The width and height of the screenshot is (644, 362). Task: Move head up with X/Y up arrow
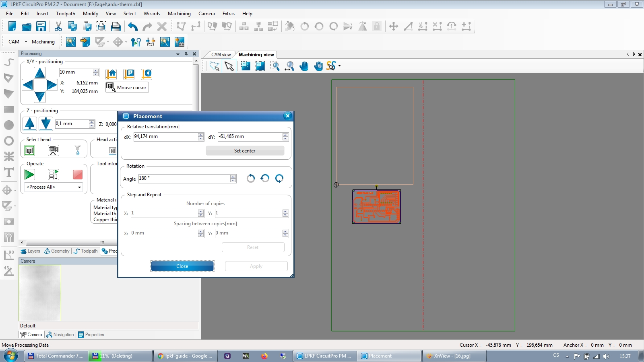[x=40, y=73]
